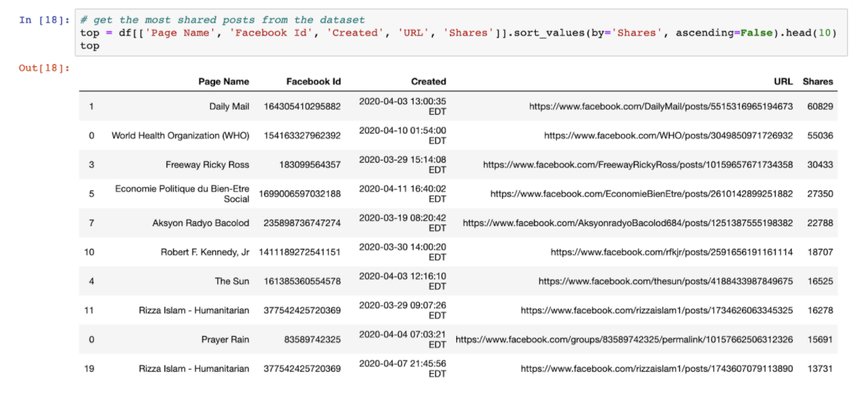
Task: Click the AksyonradyoBacolod684 post URL
Action: coord(627,223)
